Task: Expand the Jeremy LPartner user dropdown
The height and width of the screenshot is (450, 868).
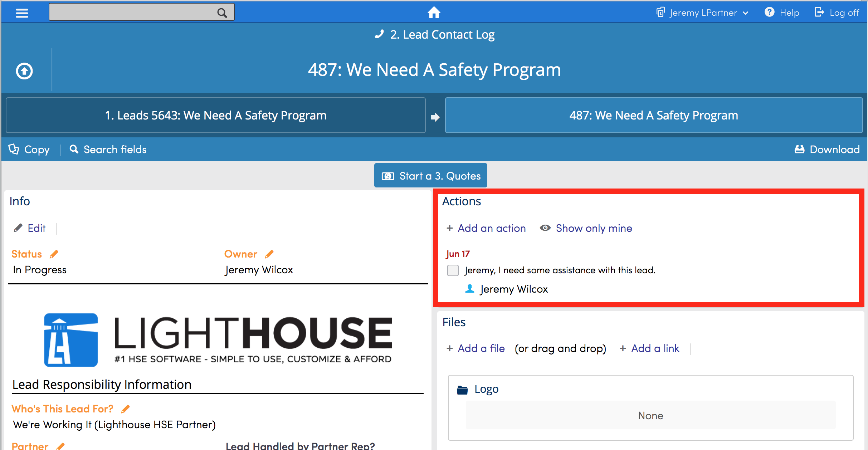Action: (703, 13)
